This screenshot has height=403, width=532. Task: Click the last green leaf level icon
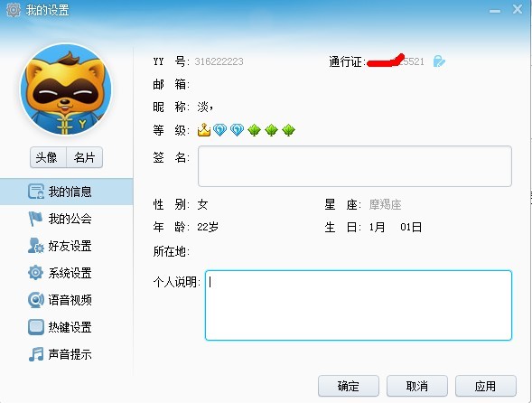click(x=288, y=130)
